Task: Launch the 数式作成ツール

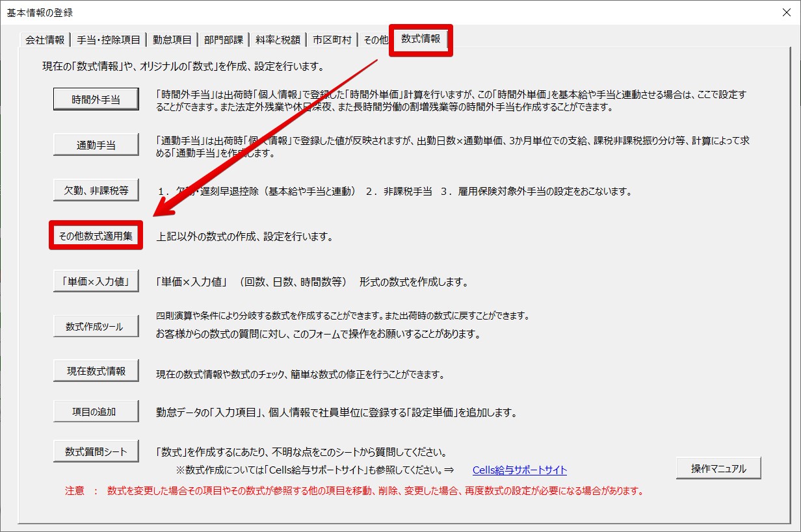Action: point(96,327)
